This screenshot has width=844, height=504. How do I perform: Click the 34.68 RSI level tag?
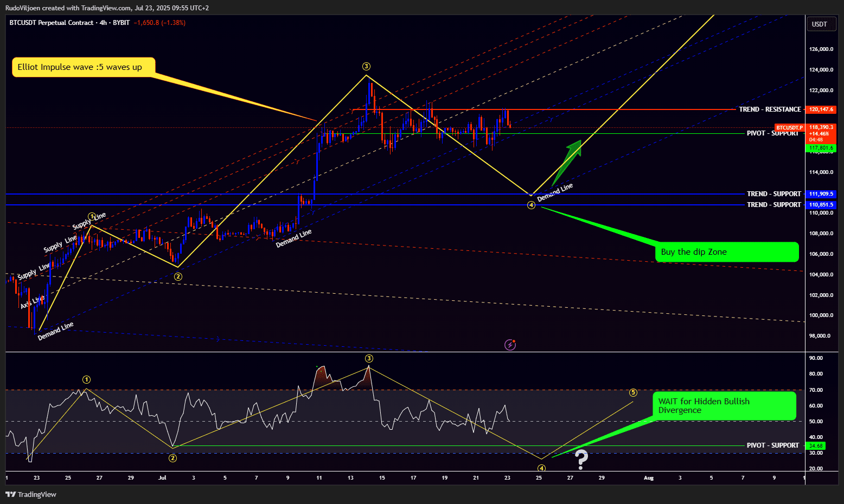pos(816,446)
